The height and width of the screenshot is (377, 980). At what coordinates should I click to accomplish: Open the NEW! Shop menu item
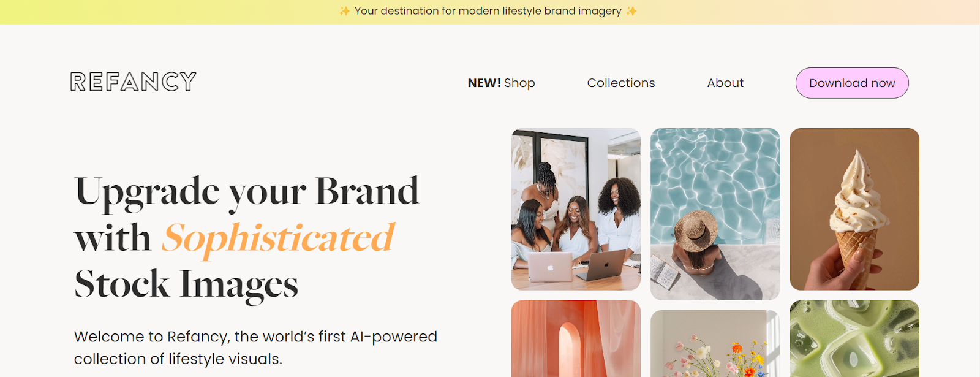point(501,83)
